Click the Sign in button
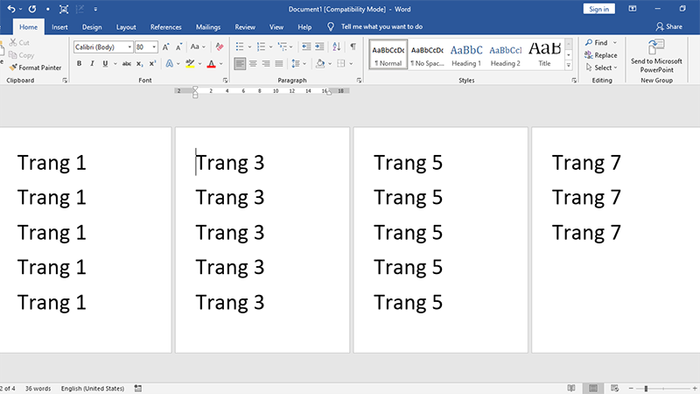 click(x=599, y=9)
